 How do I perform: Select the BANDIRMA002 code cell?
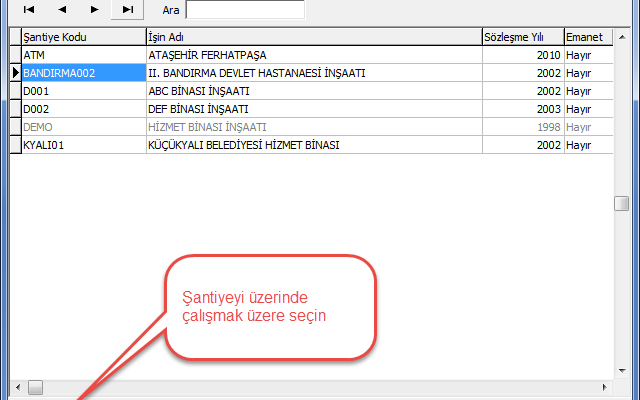[82, 73]
